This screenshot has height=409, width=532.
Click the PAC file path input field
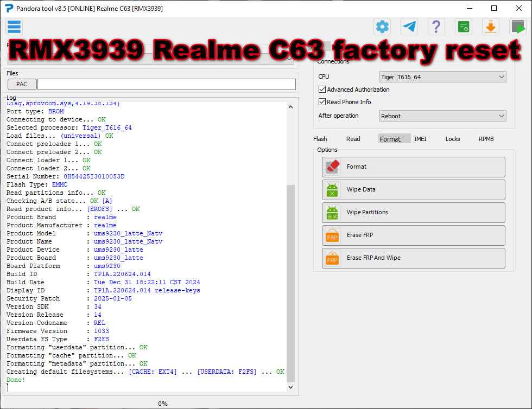[167, 84]
